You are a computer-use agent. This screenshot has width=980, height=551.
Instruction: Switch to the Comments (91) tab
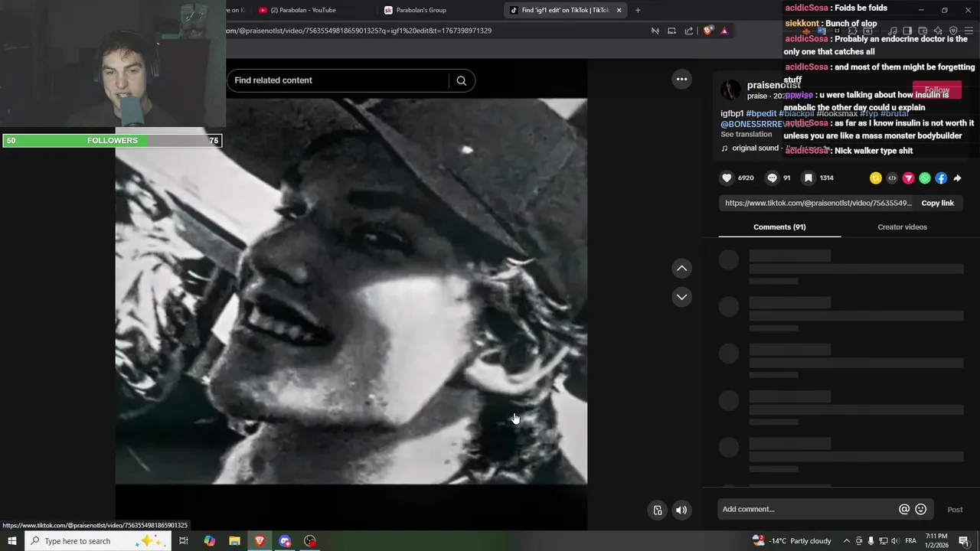click(779, 227)
